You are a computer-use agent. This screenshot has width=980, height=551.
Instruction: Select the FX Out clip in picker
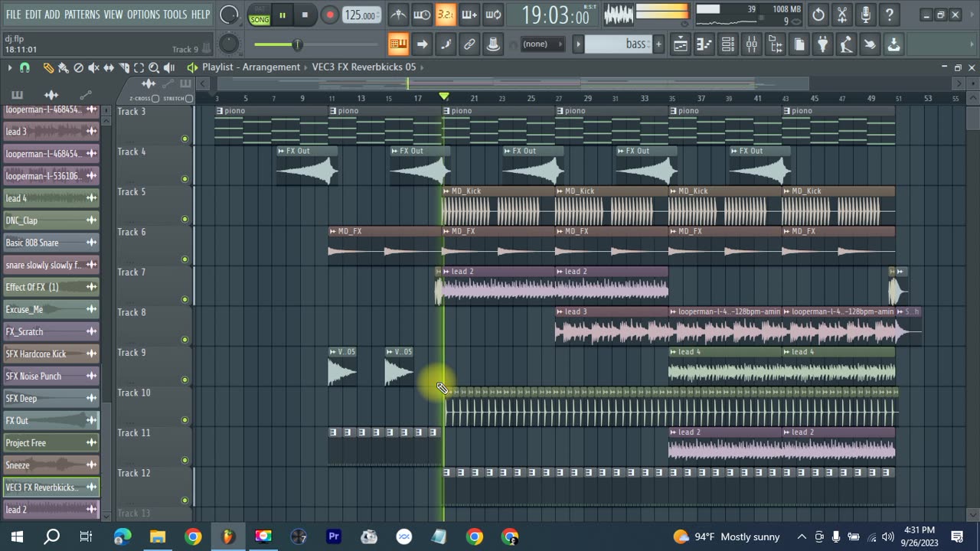51,421
